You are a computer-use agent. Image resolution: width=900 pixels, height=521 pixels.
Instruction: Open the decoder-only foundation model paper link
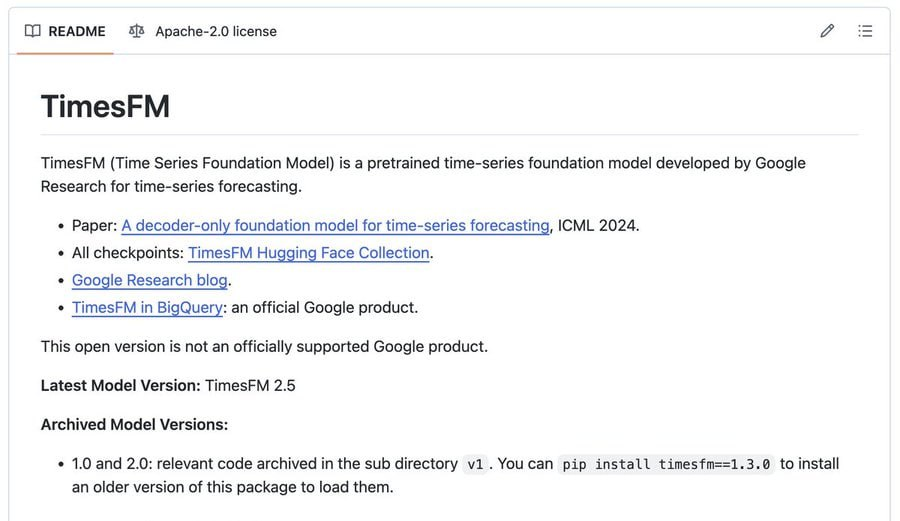point(335,225)
